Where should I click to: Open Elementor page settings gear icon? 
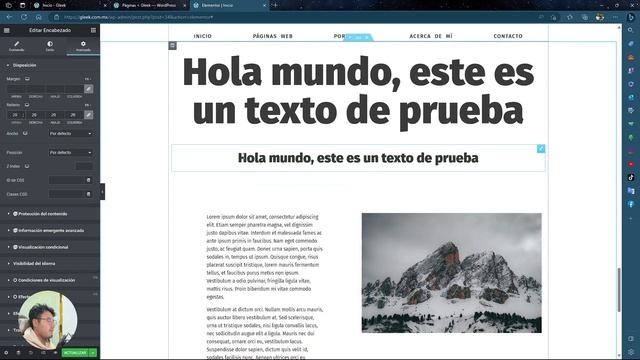6,353
